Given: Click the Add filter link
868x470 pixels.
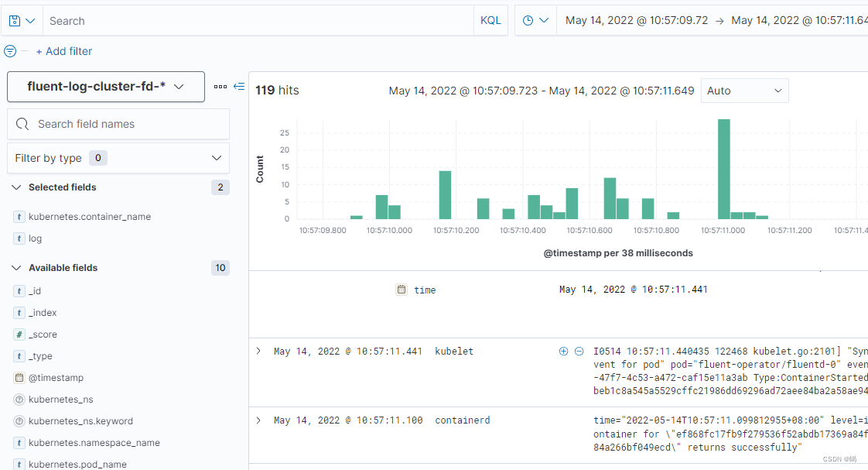Looking at the screenshot, I should [63, 51].
